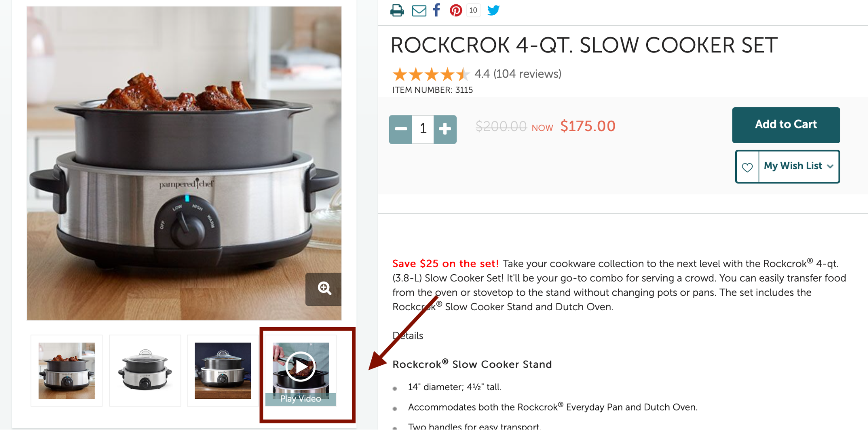Add the slow cooker set to cart
Viewport: 868px width, 430px height.
point(785,125)
